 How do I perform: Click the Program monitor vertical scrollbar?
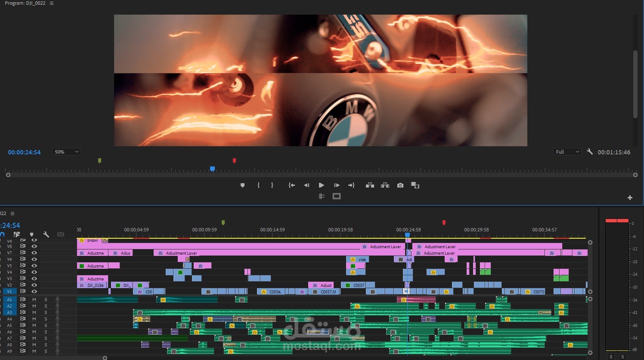[x=635, y=84]
